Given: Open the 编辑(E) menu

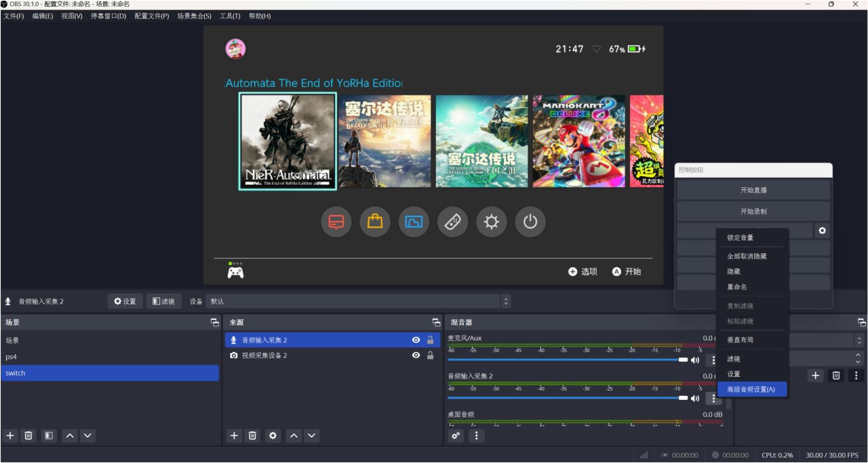Looking at the screenshot, I should [43, 16].
